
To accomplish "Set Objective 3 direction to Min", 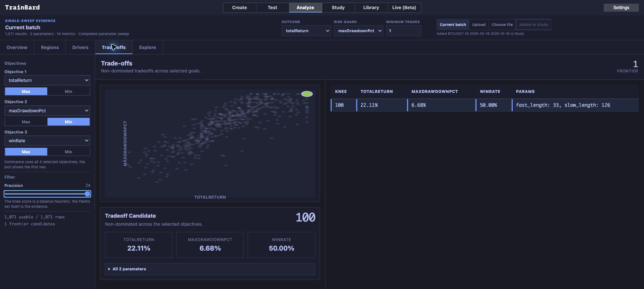I will coord(68,152).
